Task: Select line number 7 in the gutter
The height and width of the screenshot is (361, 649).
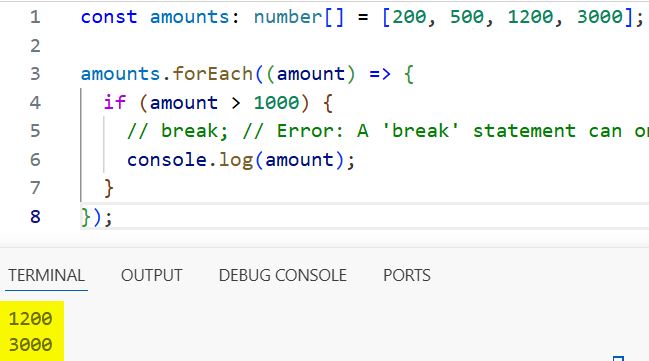Action: (x=35, y=188)
